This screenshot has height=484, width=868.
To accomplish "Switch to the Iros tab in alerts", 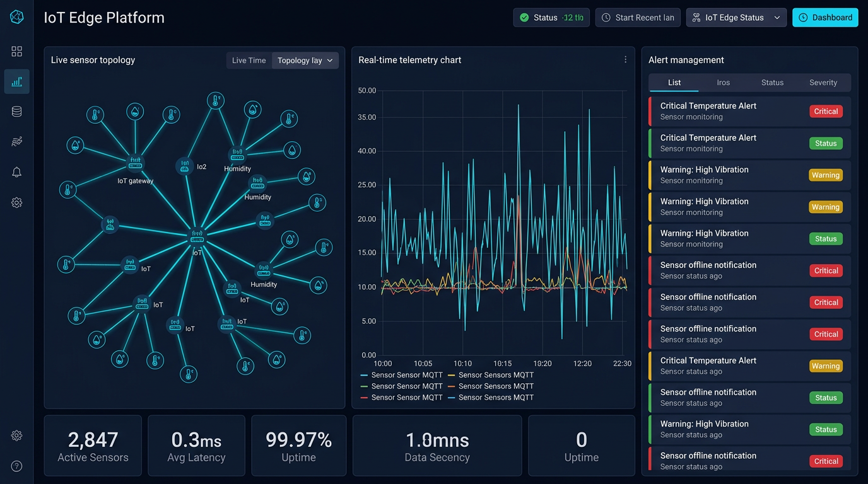I will coord(724,83).
